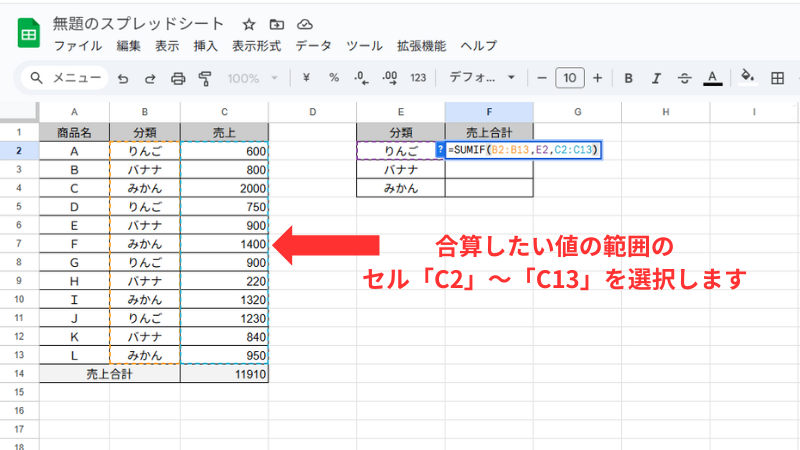Open the 表示 menu
Image resolution: width=800 pixels, height=450 pixels.
(x=167, y=46)
